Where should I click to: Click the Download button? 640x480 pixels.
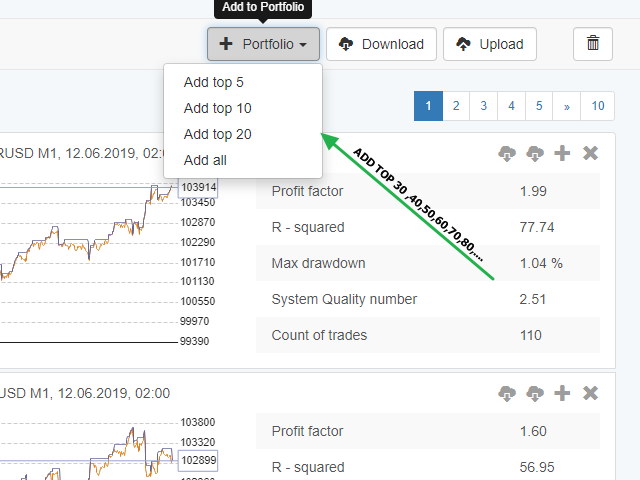tap(381, 44)
